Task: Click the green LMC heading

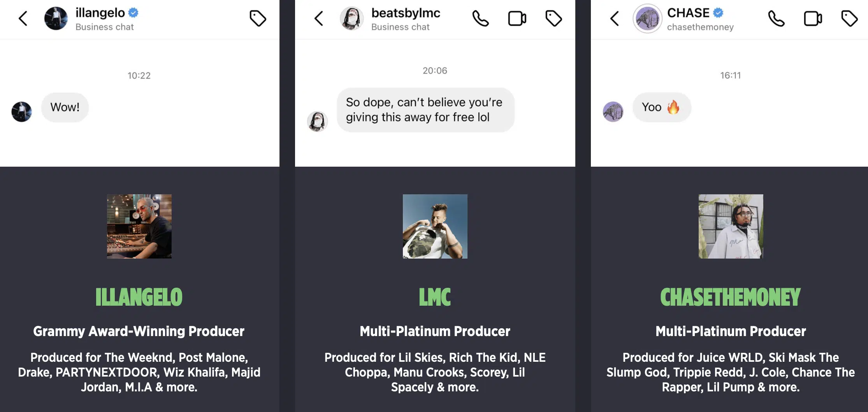Action: [x=435, y=297]
